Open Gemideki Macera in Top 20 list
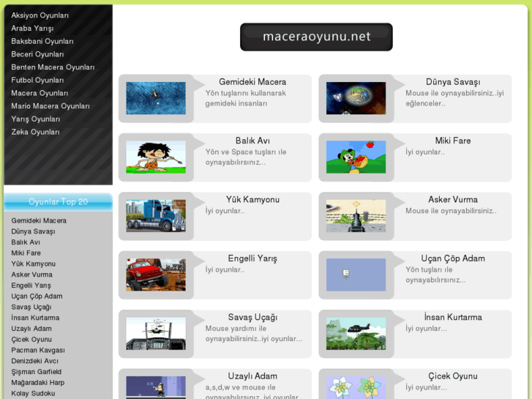The image size is (532, 399). (39, 220)
